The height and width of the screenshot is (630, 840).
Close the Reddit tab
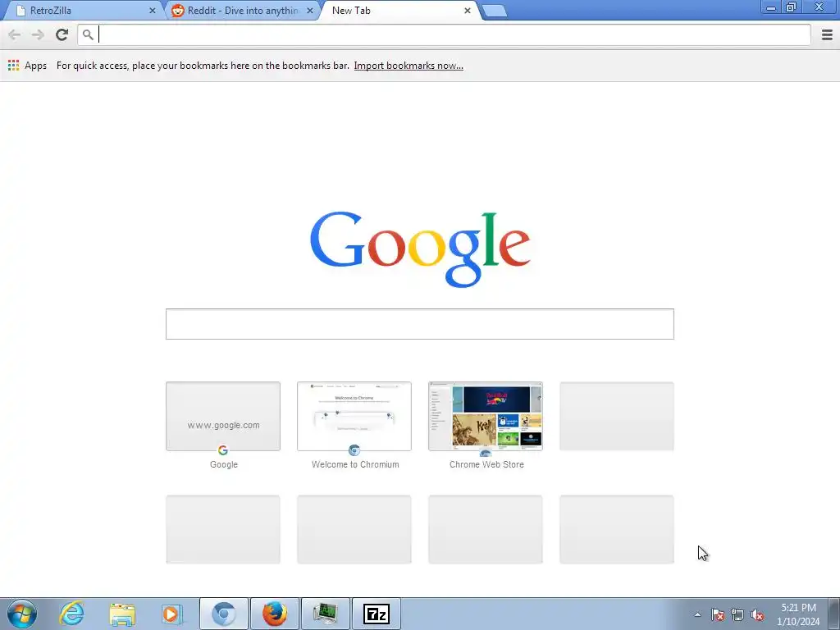click(309, 10)
